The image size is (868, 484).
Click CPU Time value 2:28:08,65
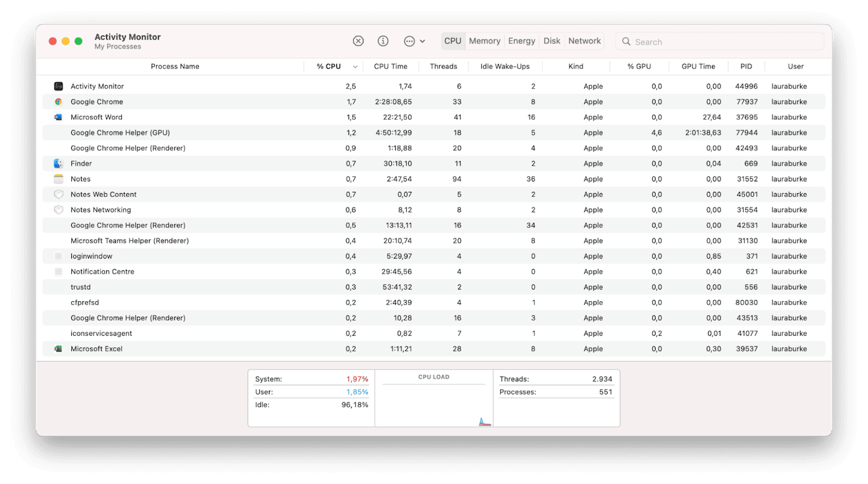point(393,102)
